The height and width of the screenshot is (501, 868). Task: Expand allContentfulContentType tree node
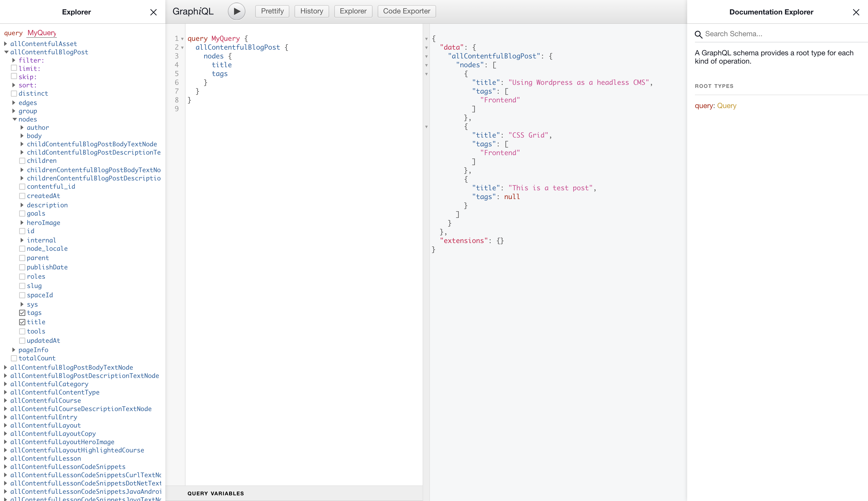(6, 392)
